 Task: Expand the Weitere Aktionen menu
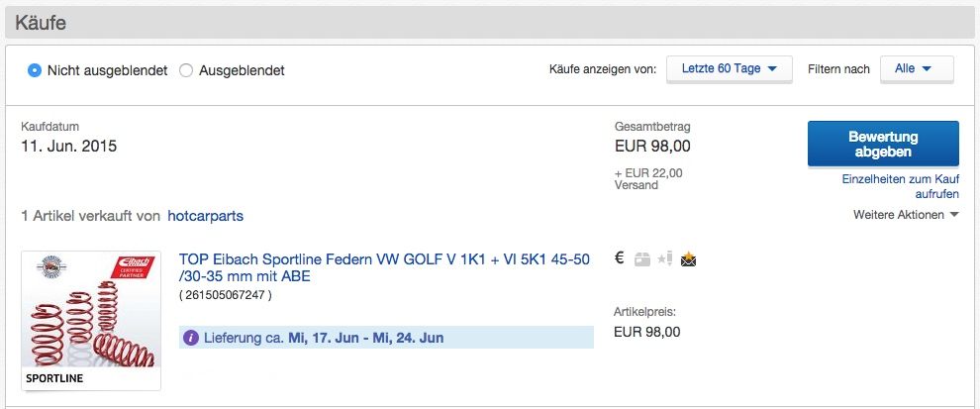pos(906,215)
